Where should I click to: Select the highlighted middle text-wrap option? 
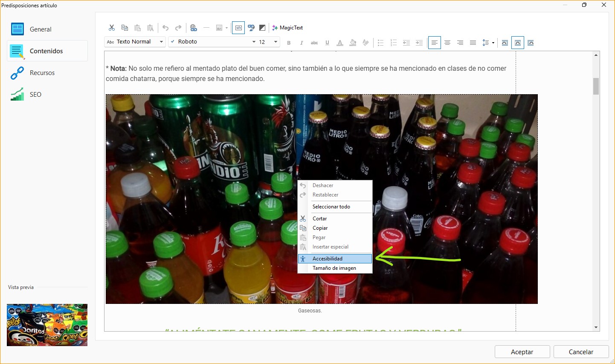coord(517,43)
